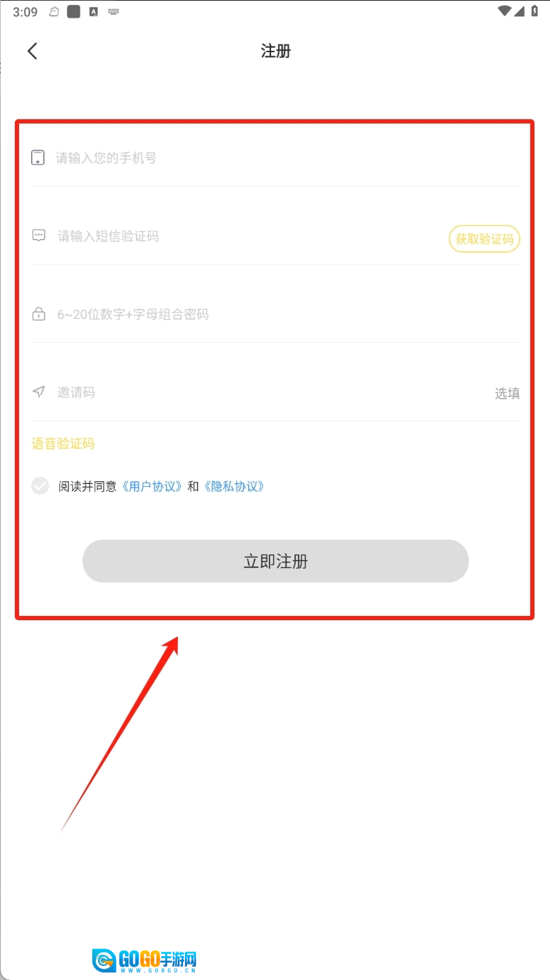Click the paper plane invite icon

point(39,392)
